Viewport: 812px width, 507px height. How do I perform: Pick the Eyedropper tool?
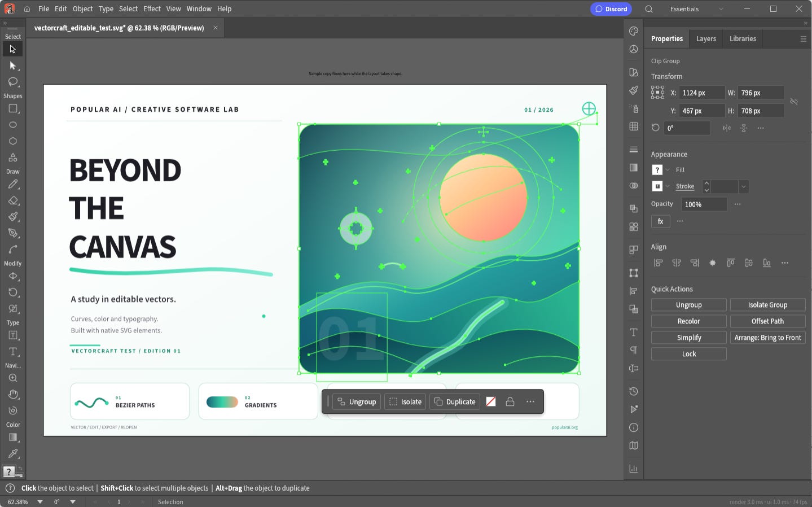[x=13, y=453]
